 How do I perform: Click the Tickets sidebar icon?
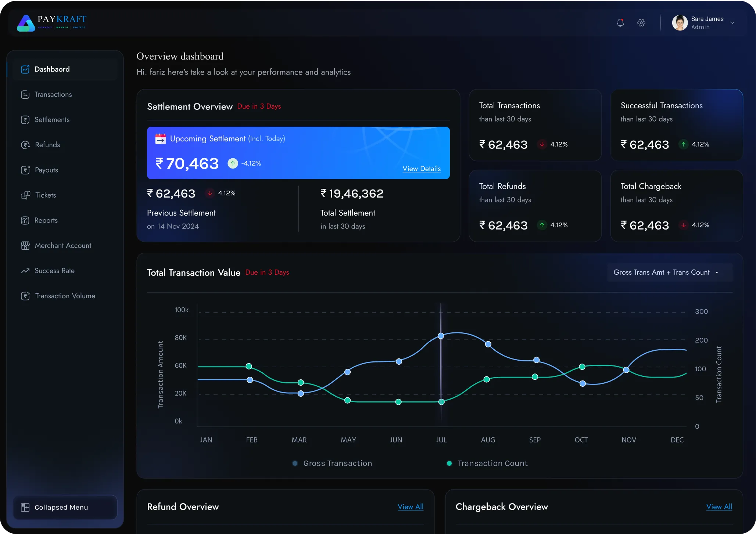tap(25, 195)
